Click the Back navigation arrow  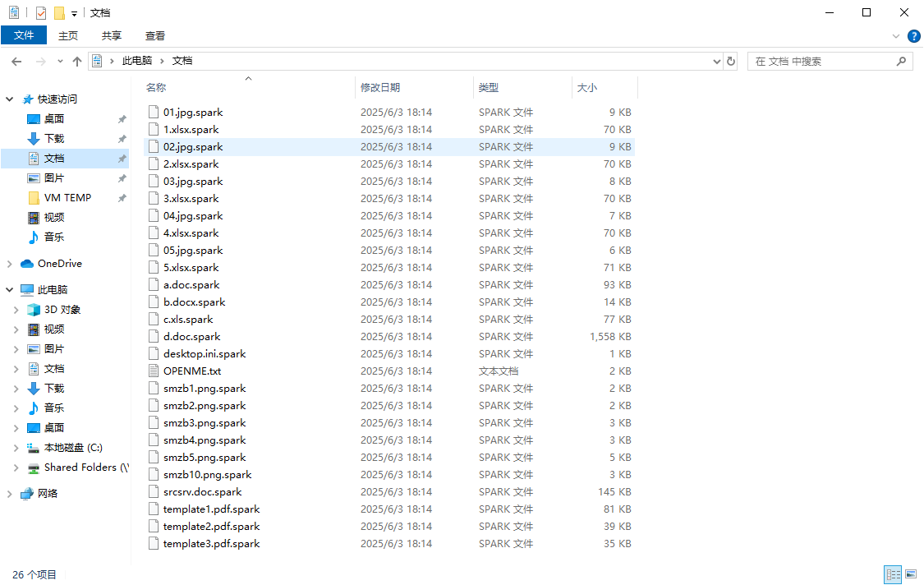coord(16,62)
